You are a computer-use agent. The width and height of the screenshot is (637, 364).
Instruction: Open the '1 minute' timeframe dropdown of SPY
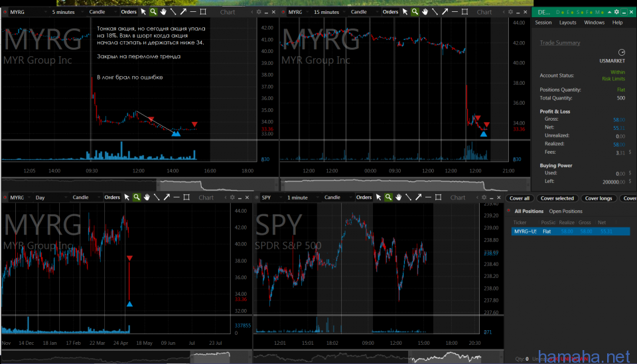point(303,198)
